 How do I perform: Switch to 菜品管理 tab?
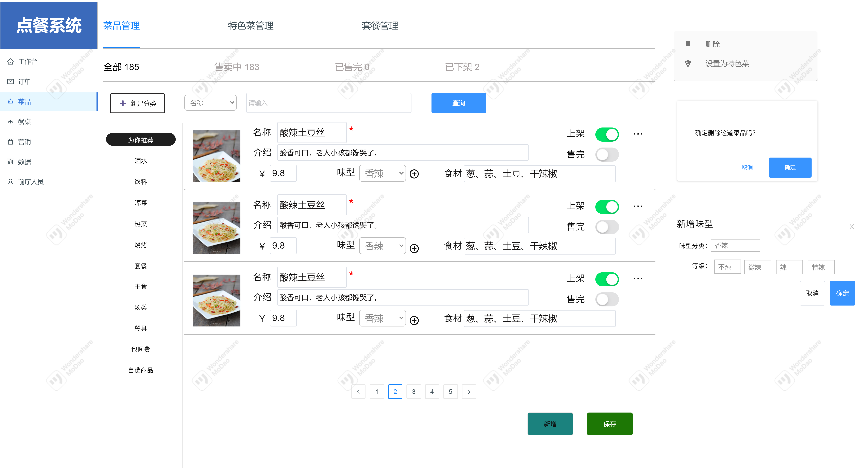pyautogui.click(x=121, y=26)
